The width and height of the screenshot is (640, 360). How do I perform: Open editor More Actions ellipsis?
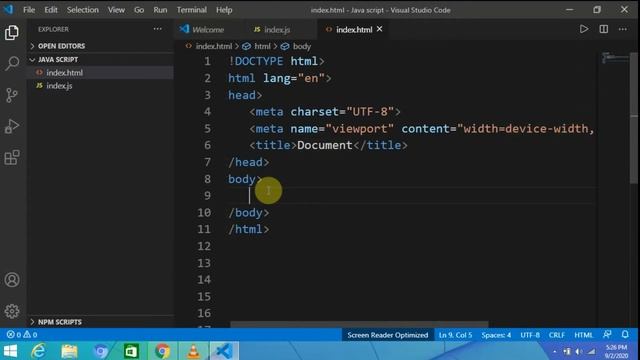622,29
